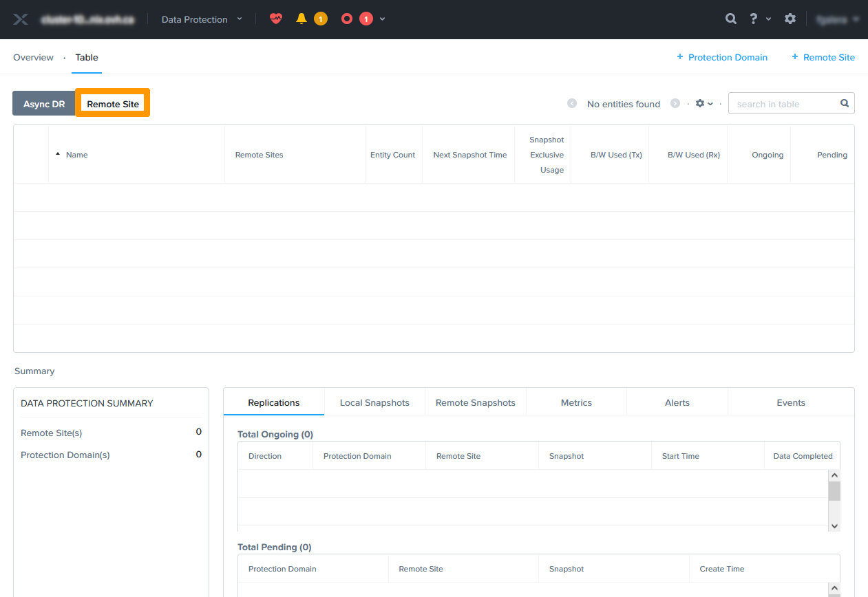Add a new Protection Domain
The image size is (868, 597).
click(x=722, y=57)
